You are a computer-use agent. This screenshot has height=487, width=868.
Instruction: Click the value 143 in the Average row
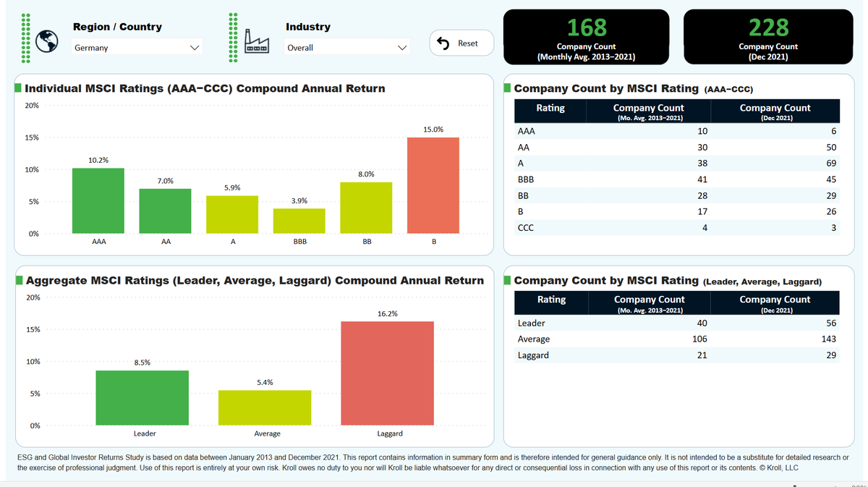point(828,339)
